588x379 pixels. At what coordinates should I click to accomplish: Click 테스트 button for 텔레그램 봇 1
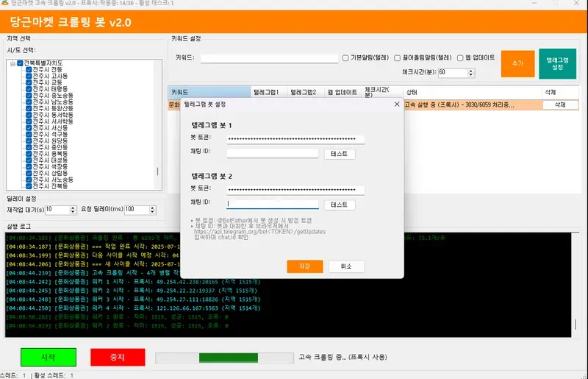coord(340,154)
